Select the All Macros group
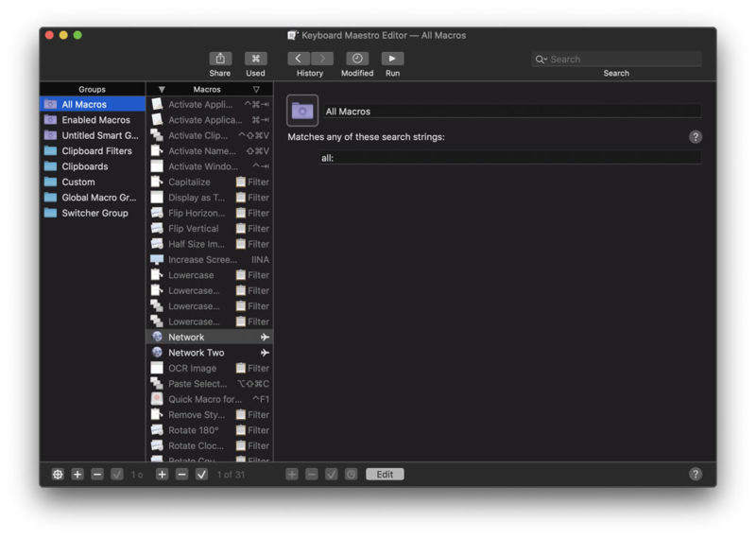The width and height of the screenshot is (756, 539). pos(92,104)
